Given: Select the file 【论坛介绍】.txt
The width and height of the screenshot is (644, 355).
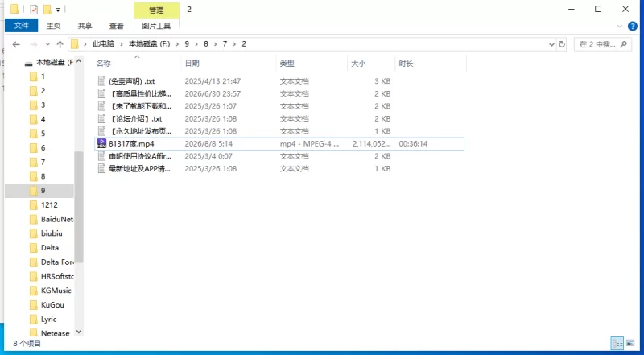Looking at the screenshot, I should (x=135, y=119).
